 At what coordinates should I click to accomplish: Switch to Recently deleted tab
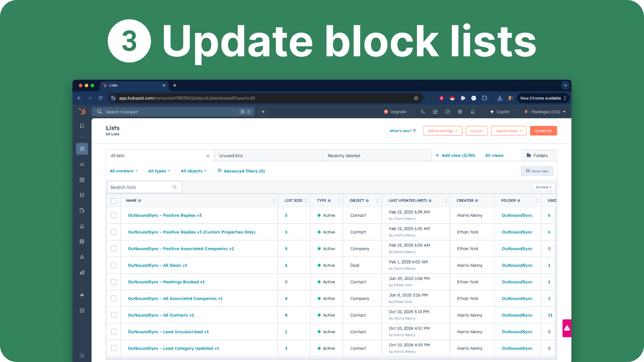click(344, 156)
